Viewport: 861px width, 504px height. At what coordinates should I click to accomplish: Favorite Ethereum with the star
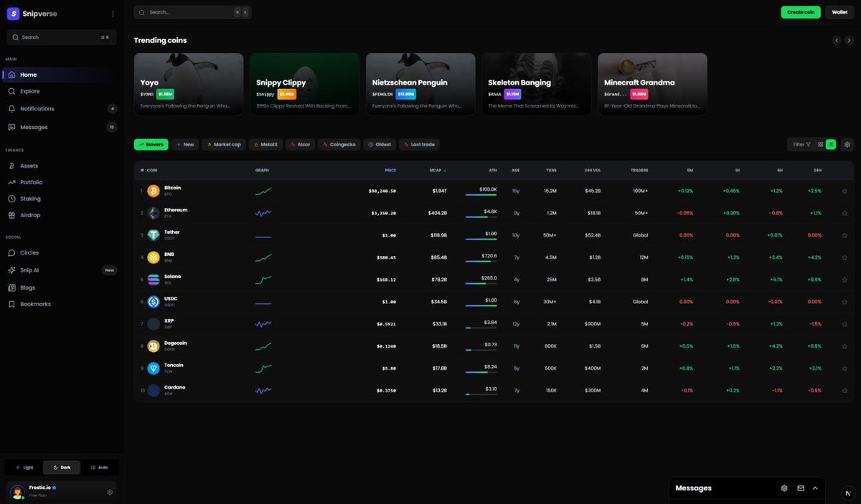(844, 213)
